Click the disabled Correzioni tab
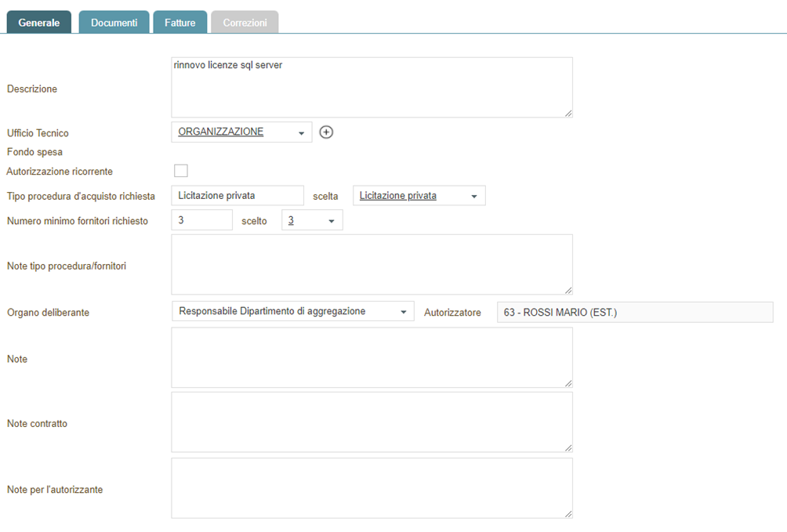The width and height of the screenshot is (787, 532). pyautogui.click(x=245, y=23)
